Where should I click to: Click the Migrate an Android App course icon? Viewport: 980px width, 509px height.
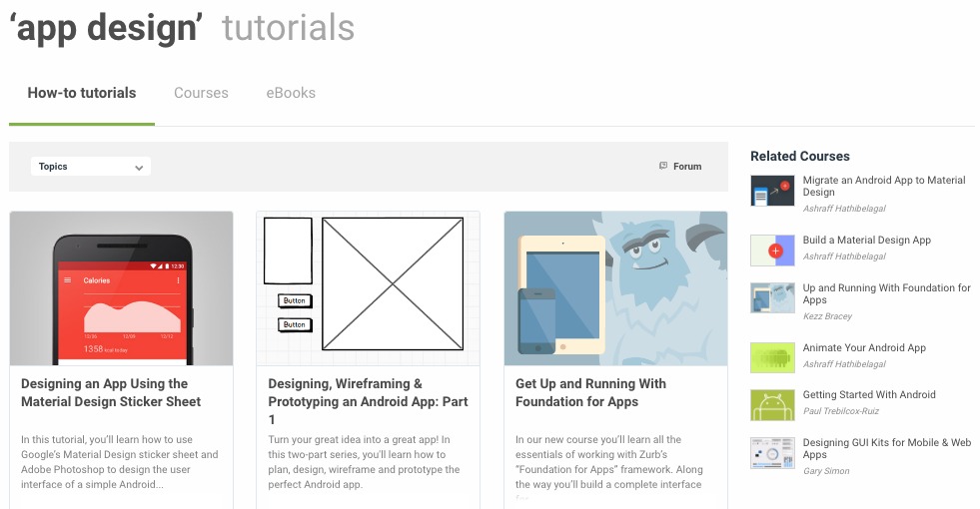[x=772, y=191]
